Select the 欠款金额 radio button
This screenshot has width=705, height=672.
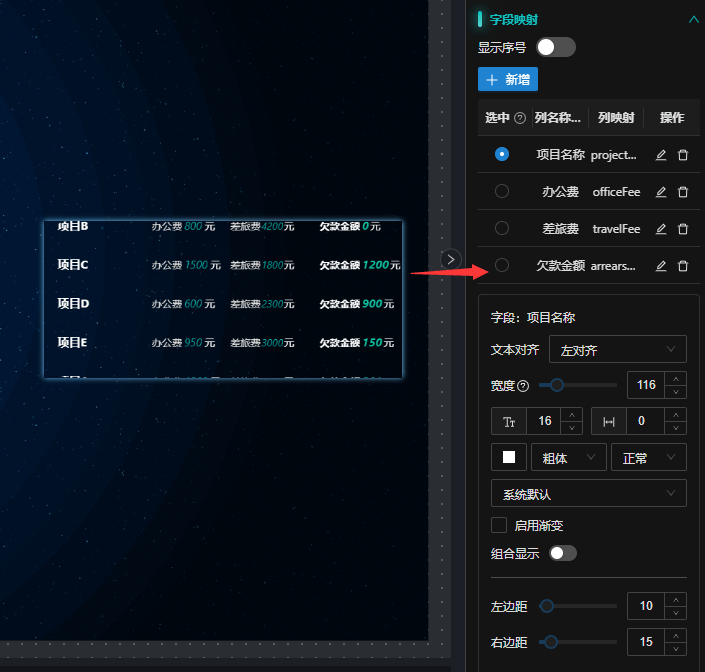(x=502, y=265)
